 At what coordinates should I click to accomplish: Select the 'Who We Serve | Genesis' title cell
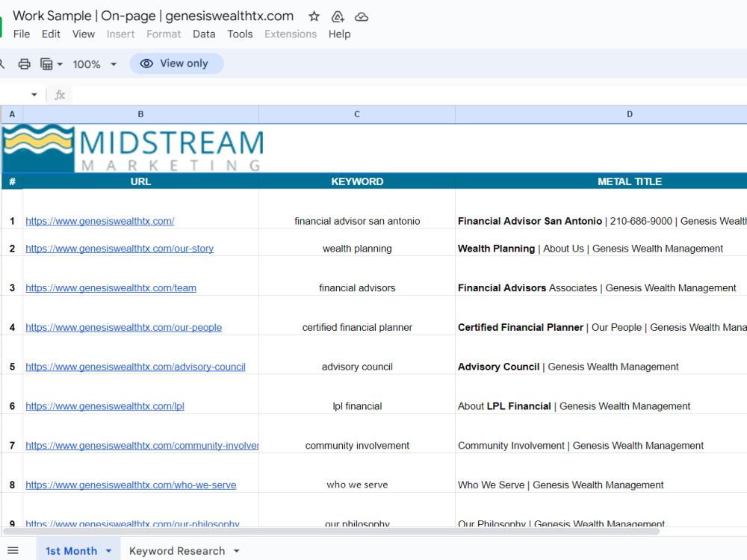[601, 473]
